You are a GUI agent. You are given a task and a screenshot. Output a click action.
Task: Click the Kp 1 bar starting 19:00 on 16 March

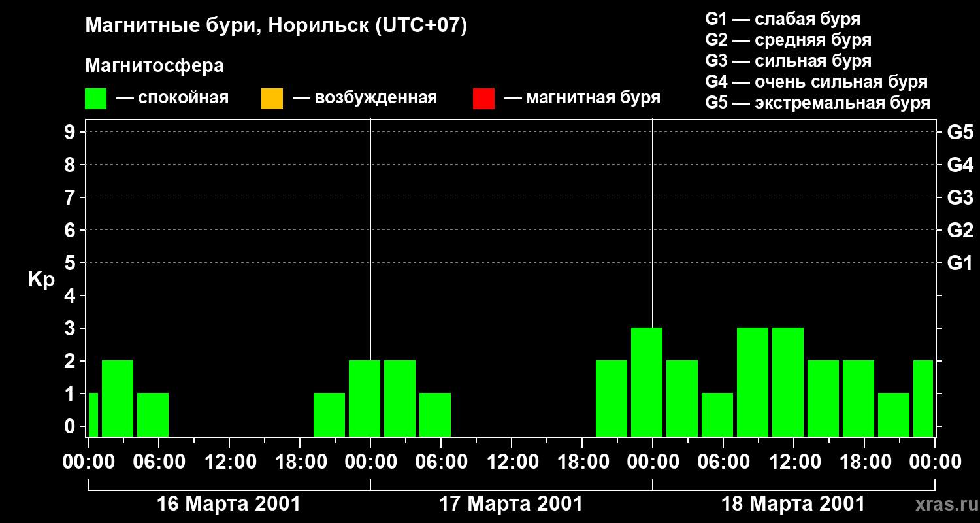coord(329,414)
